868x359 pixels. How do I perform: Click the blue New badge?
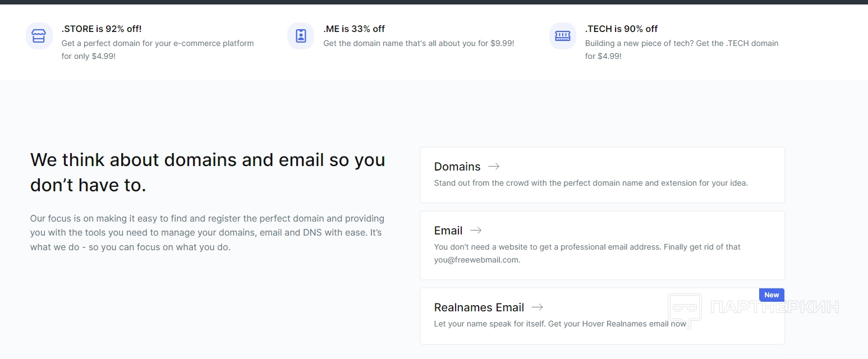pyautogui.click(x=771, y=295)
